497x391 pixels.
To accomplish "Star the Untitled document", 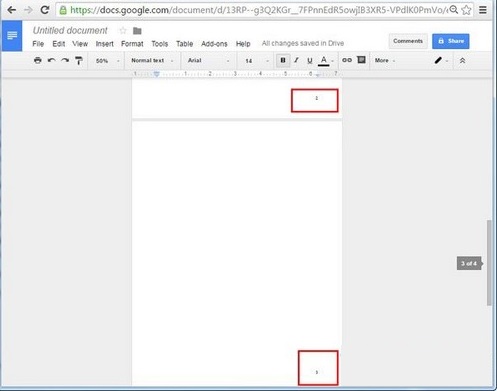I will coord(123,31).
